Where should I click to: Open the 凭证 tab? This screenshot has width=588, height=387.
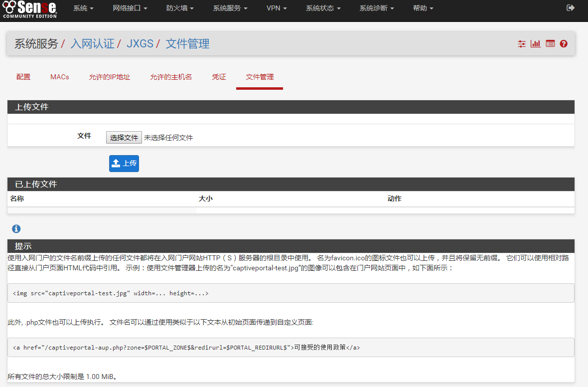pos(219,77)
